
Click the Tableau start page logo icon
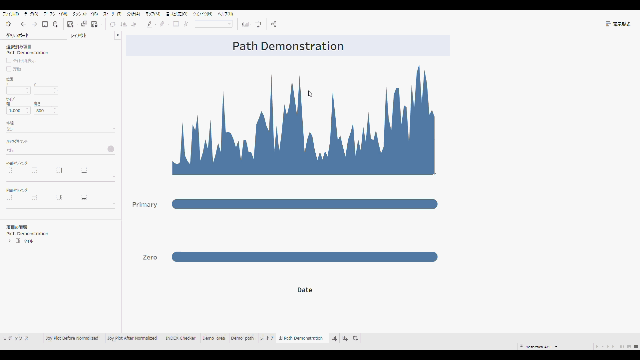pyautogui.click(x=9, y=24)
